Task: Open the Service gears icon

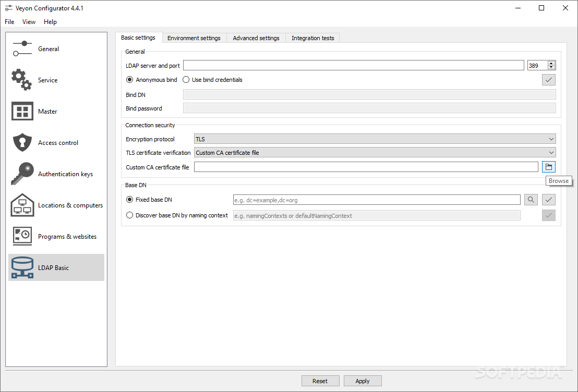Action: (22, 80)
